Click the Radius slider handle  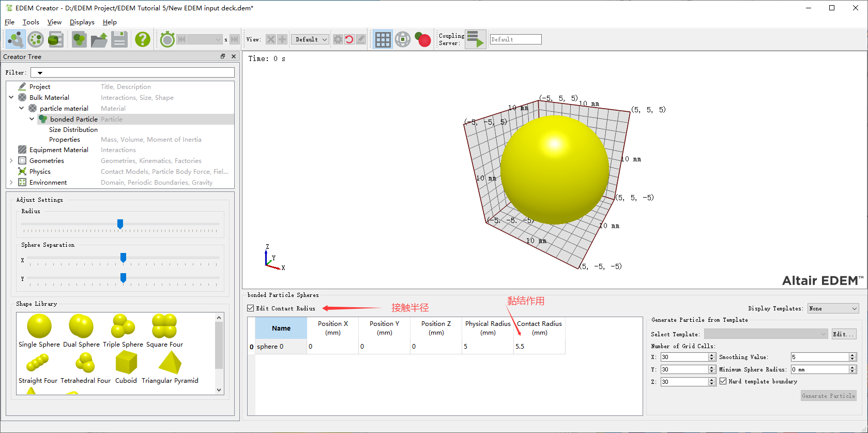pos(120,224)
